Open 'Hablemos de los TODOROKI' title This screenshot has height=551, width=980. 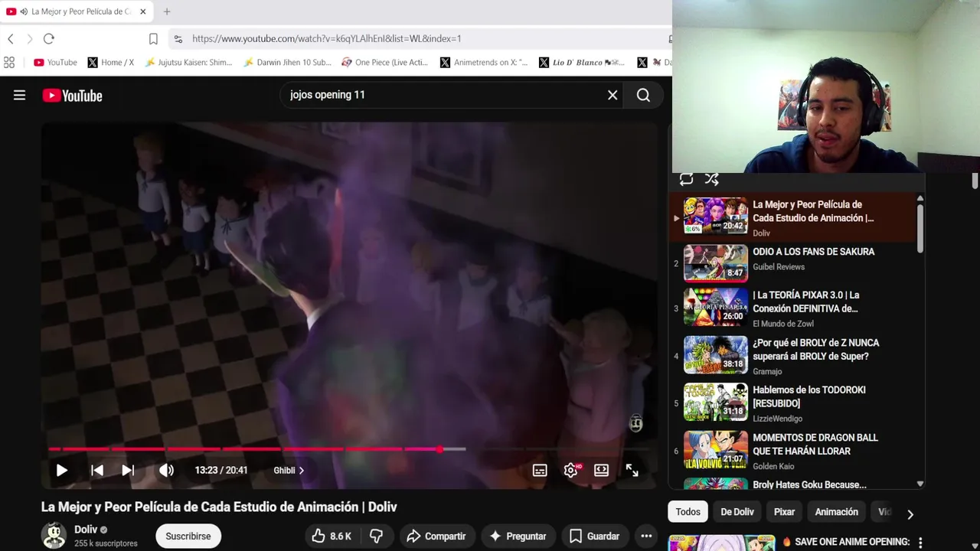coord(809,396)
